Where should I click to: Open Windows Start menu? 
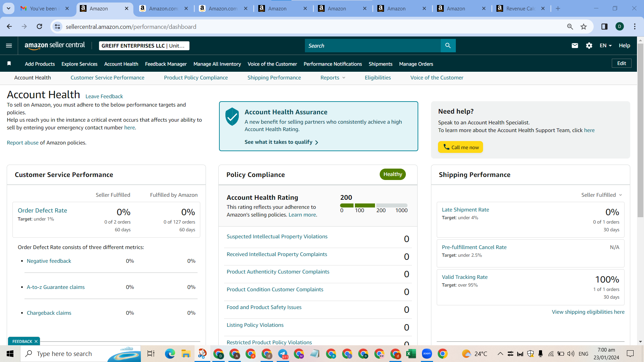point(10,354)
